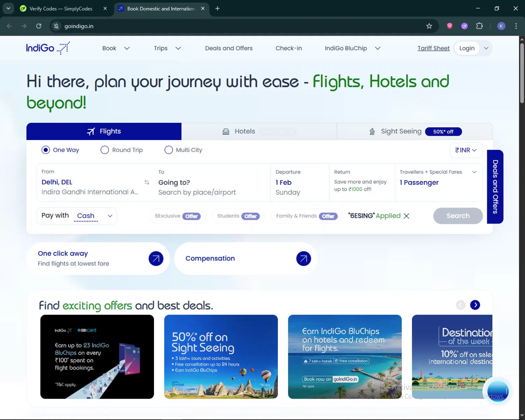The width and height of the screenshot is (525, 420).
Task: Close the Verify Codes tab
Action: point(105,8)
